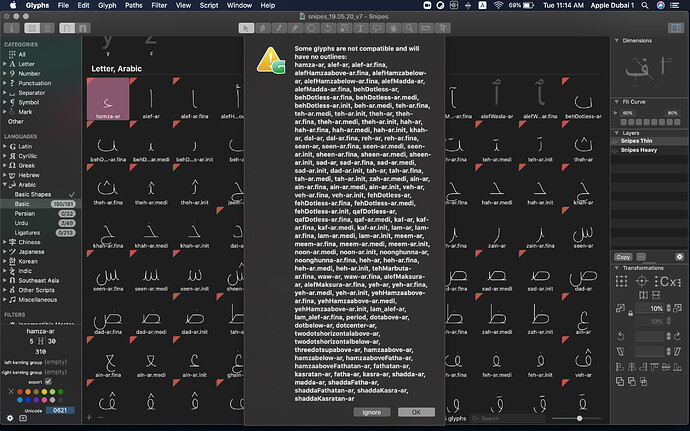Open the Paths menu

[133, 5]
